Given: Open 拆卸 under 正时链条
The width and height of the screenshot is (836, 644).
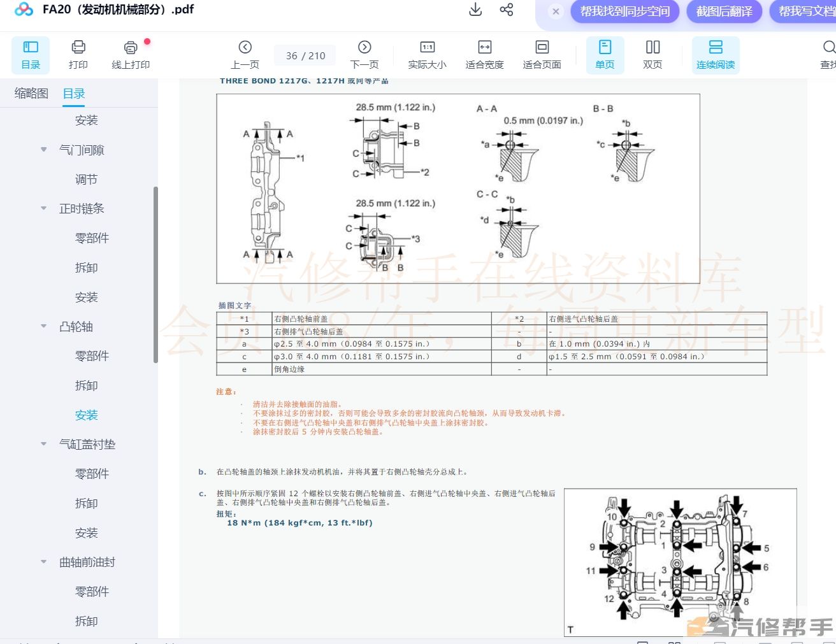Looking at the screenshot, I should (x=86, y=268).
